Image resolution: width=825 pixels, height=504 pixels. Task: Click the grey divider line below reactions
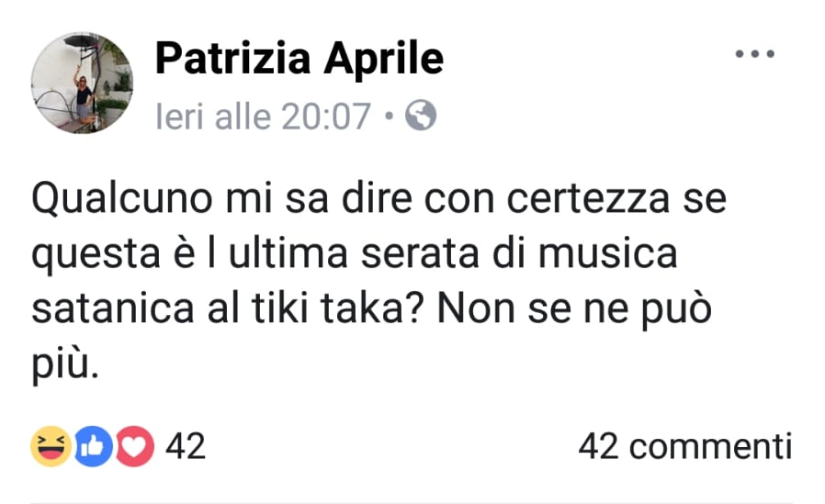pyautogui.click(x=413, y=501)
